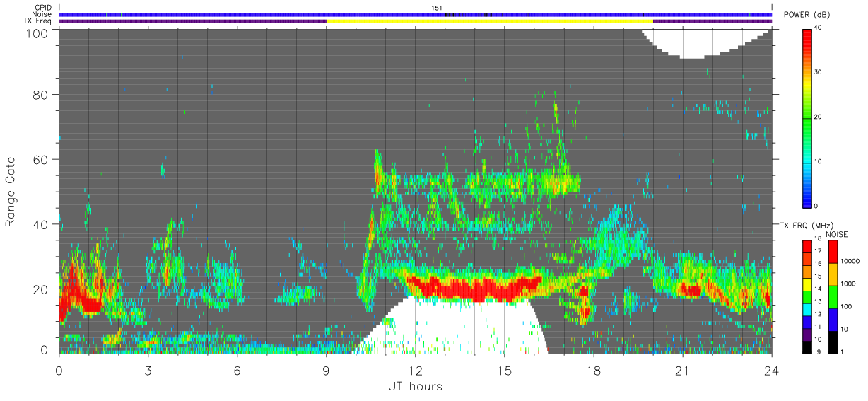Click the blue Noise strip above the plot
Image resolution: width=868 pixels, height=401 pixels.
(x=416, y=14)
